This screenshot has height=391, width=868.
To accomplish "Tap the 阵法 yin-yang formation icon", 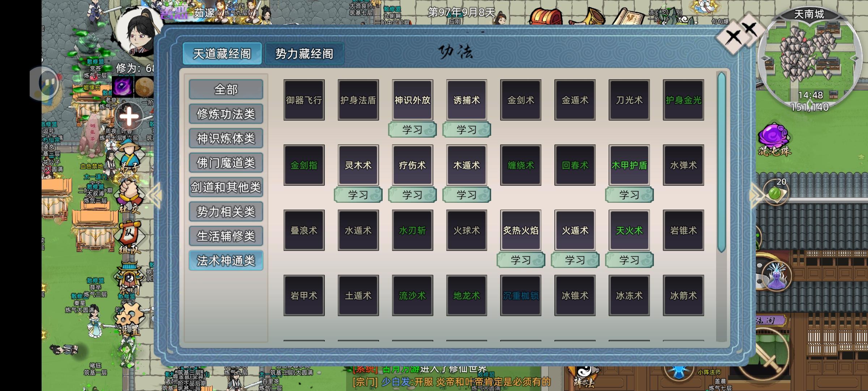I will tap(584, 377).
